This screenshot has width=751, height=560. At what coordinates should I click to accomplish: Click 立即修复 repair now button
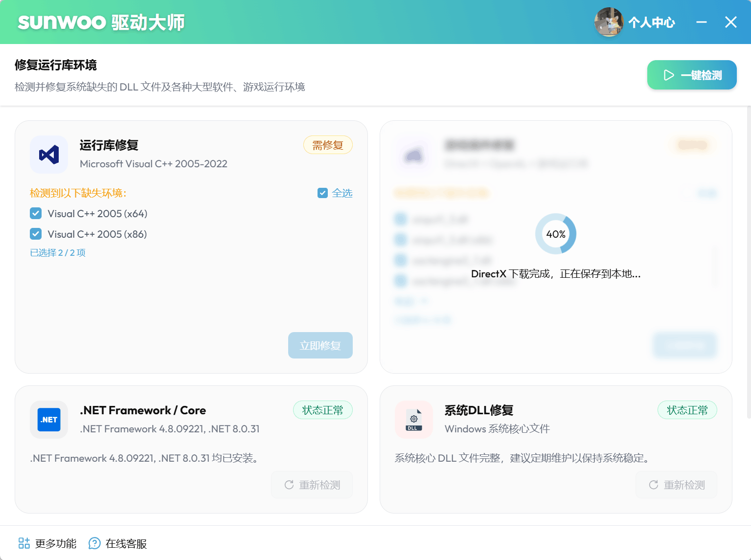[x=320, y=345]
